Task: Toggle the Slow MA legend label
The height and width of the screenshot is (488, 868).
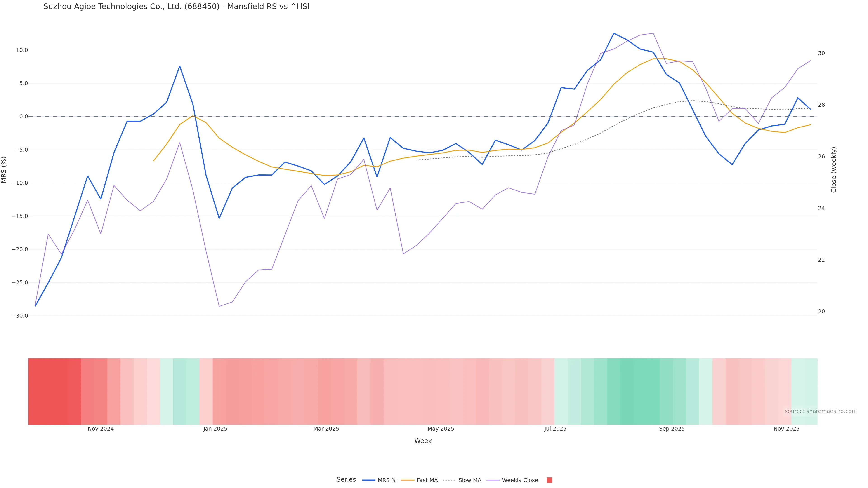Action: point(470,480)
